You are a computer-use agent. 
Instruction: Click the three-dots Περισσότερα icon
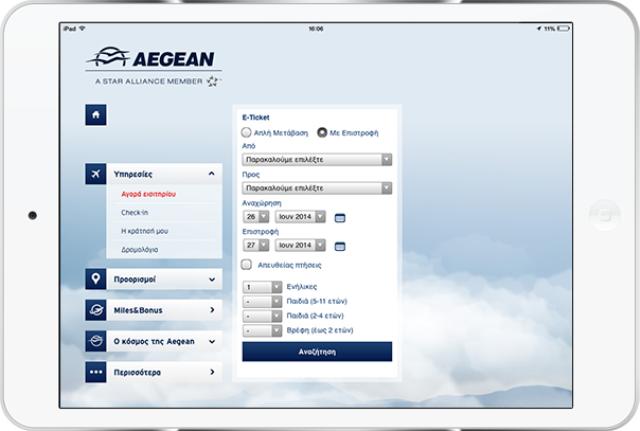coord(96,372)
